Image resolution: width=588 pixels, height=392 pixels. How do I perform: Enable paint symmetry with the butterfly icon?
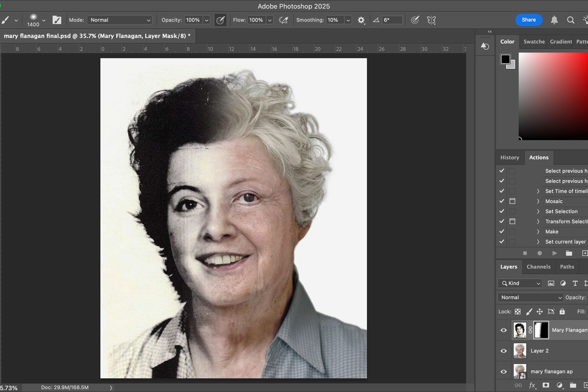(432, 20)
